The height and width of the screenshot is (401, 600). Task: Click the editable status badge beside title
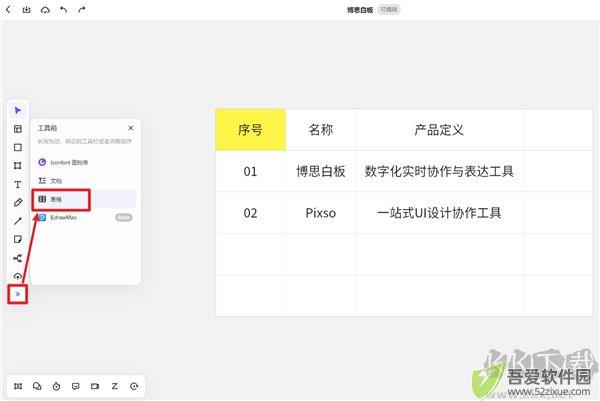389,10
